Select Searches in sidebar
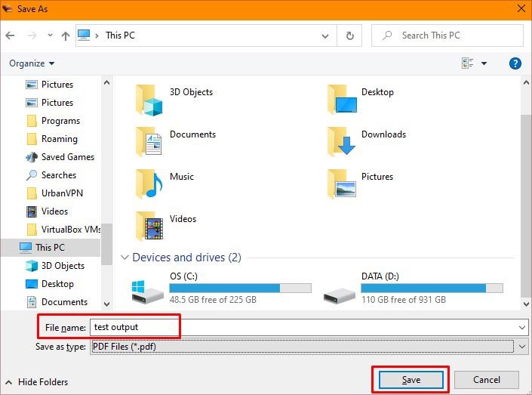 click(x=51, y=175)
